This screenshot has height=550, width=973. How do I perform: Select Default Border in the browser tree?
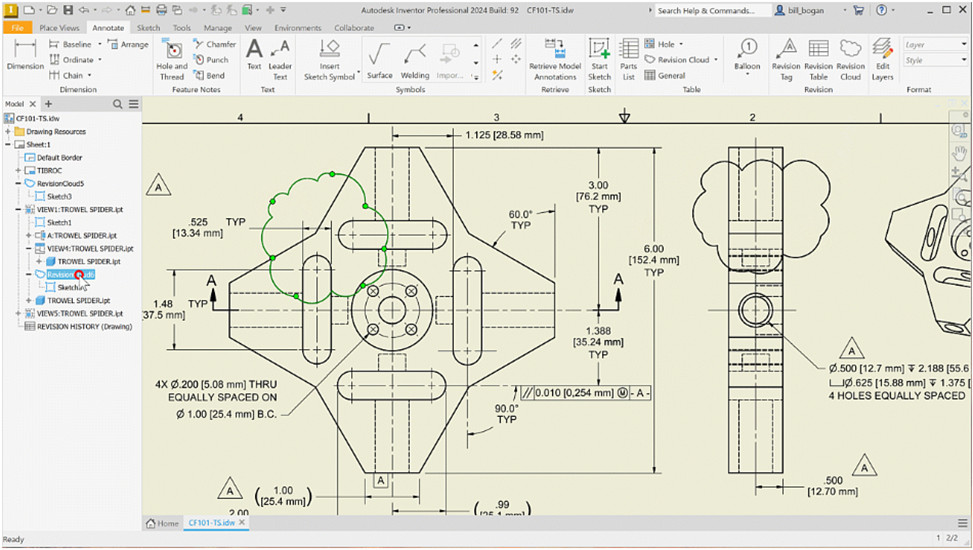pos(60,158)
